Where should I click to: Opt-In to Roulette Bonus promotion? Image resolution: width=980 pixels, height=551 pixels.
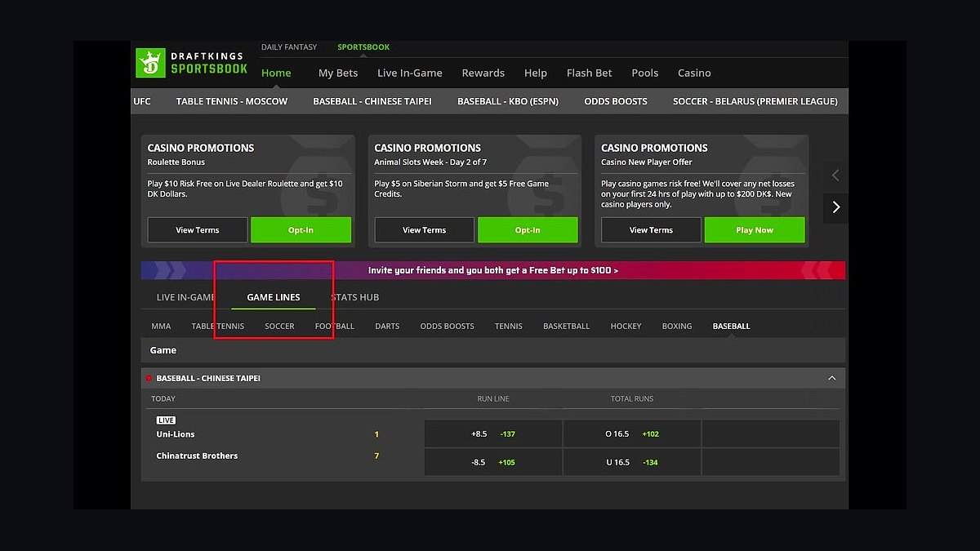point(301,230)
